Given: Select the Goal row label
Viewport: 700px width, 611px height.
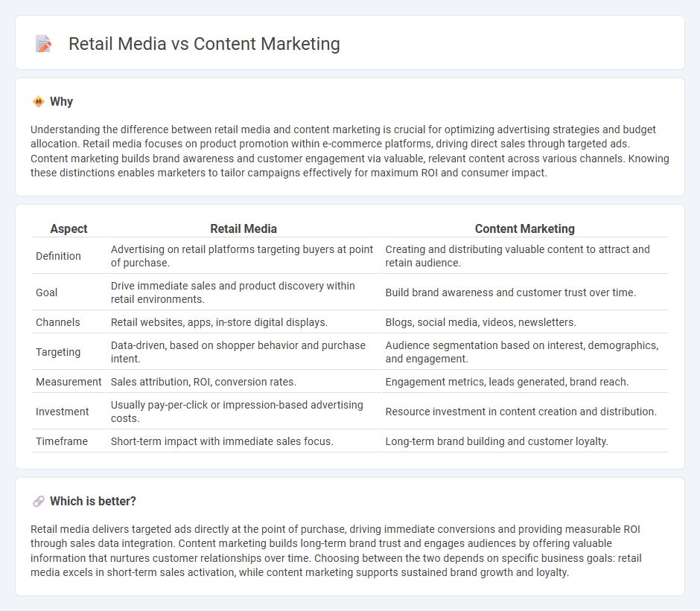Looking at the screenshot, I should 46,292.
